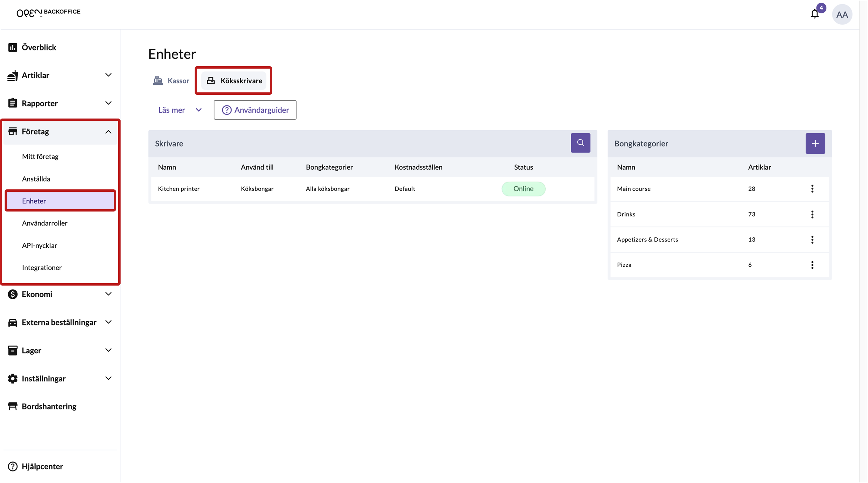Open the Kitchen printer row

point(179,189)
